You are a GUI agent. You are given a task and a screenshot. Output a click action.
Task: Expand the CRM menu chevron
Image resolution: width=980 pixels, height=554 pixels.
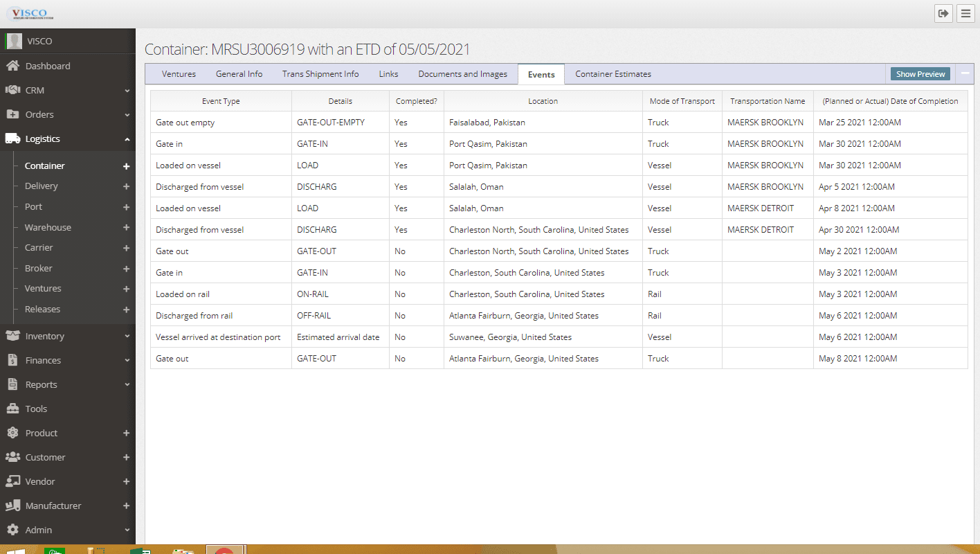pos(127,91)
